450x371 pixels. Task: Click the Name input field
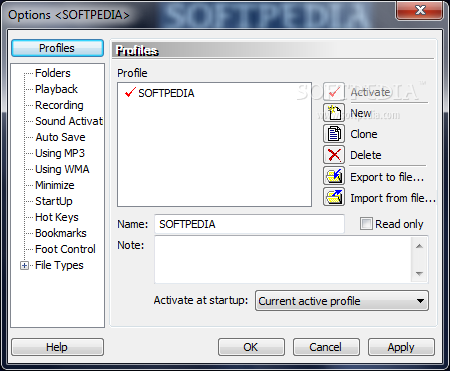tap(249, 224)
